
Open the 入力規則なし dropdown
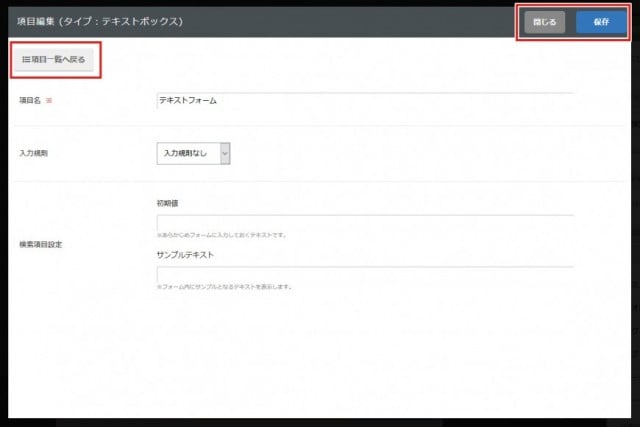pos(193,153)
